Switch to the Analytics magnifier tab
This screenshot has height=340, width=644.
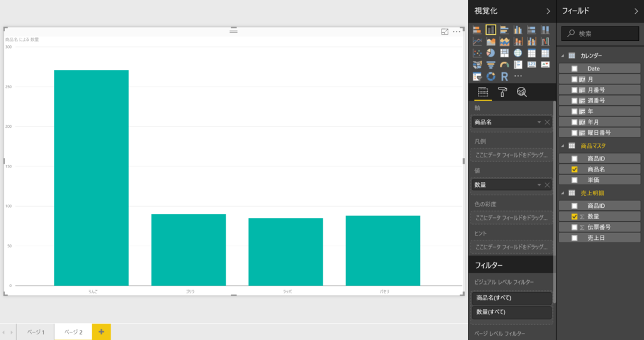(x=521, y=92)
